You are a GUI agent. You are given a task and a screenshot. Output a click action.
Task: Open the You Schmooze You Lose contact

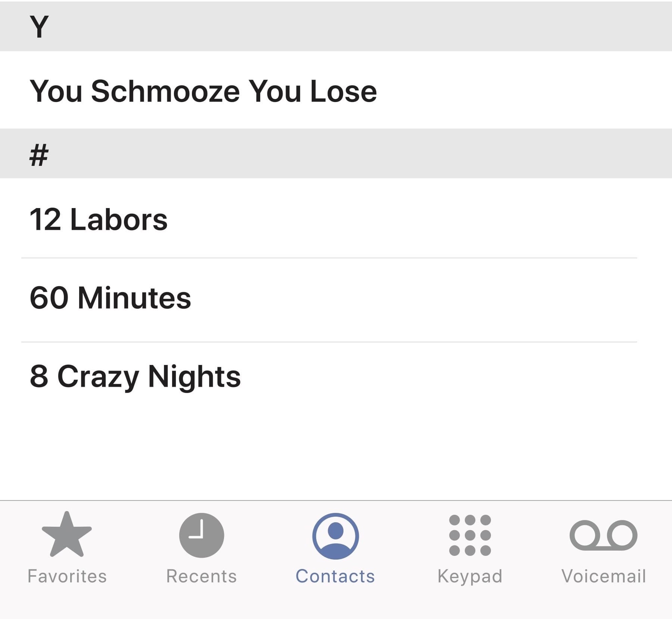[x=203, y=91]
